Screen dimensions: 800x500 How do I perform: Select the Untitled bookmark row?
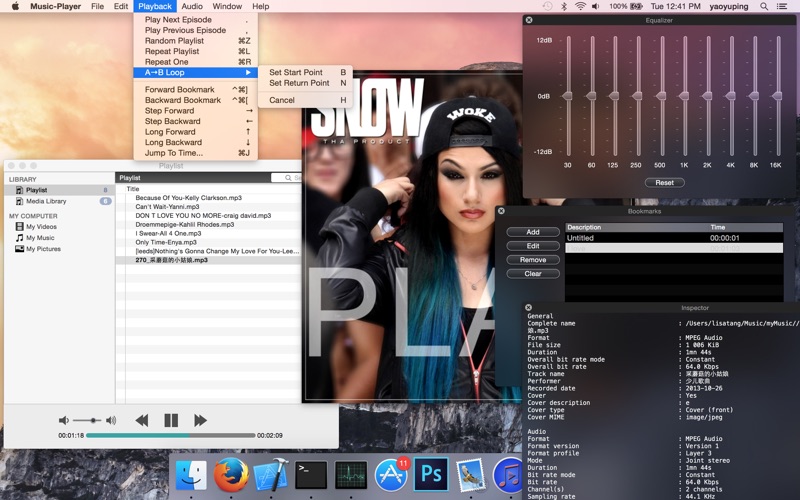coord(674,238)
